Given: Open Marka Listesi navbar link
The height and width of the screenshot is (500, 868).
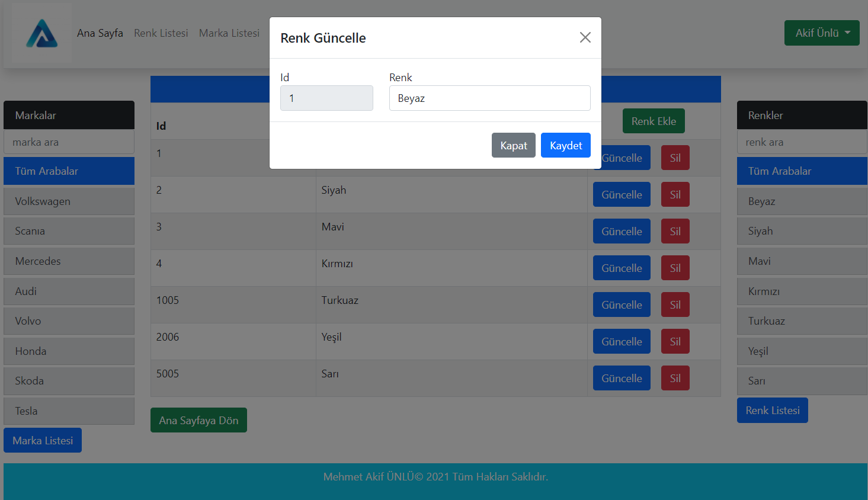Looking at the screenshot, I should pos(229,33).
